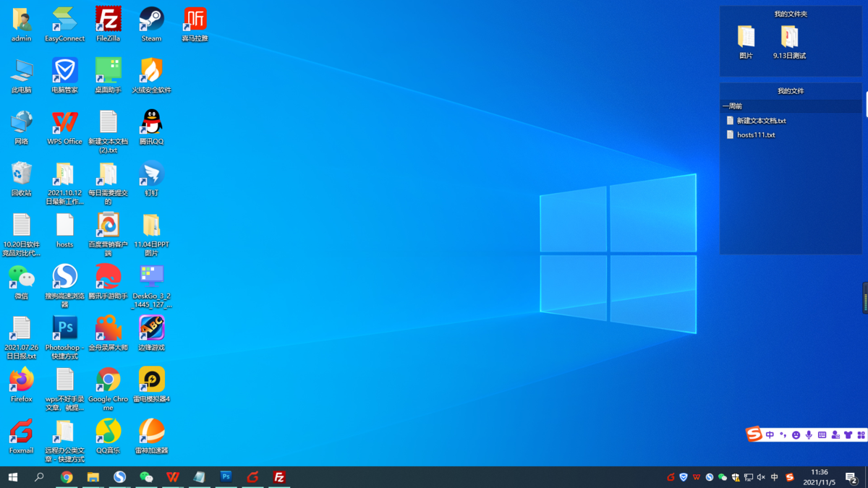Image resolution: width=868 pixels, height=488 pixels.
Task: Unmute system audio from the tray
Action: coord(760,478)
